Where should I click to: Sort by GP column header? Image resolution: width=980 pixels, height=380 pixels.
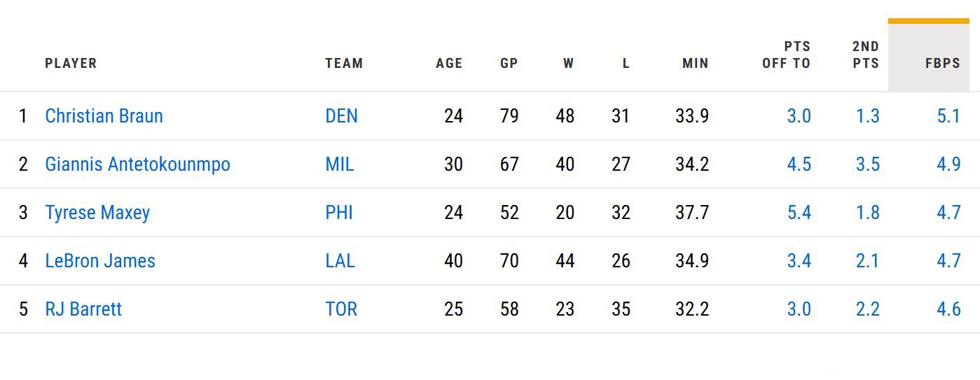coord(509,63)
